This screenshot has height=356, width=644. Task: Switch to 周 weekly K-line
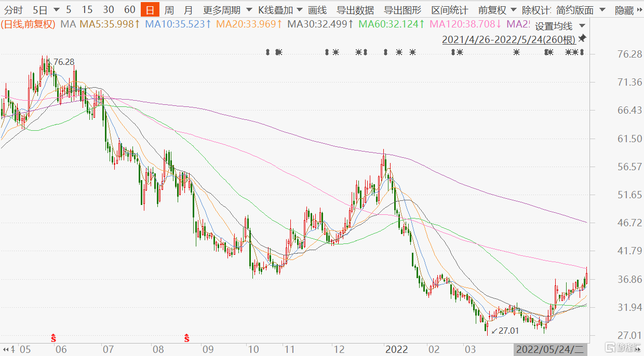169,10
